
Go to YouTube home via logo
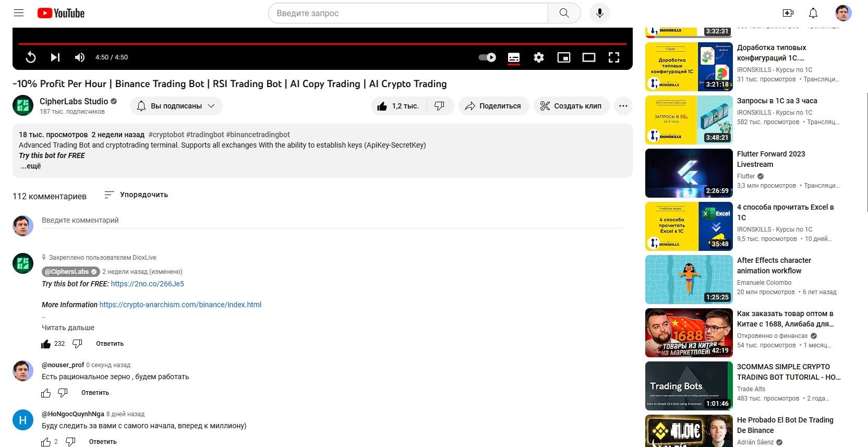coord(61,13)
